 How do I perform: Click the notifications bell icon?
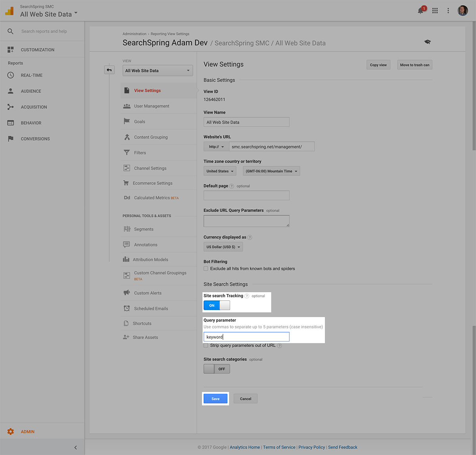pyautogui.click(x=420, y=11)
